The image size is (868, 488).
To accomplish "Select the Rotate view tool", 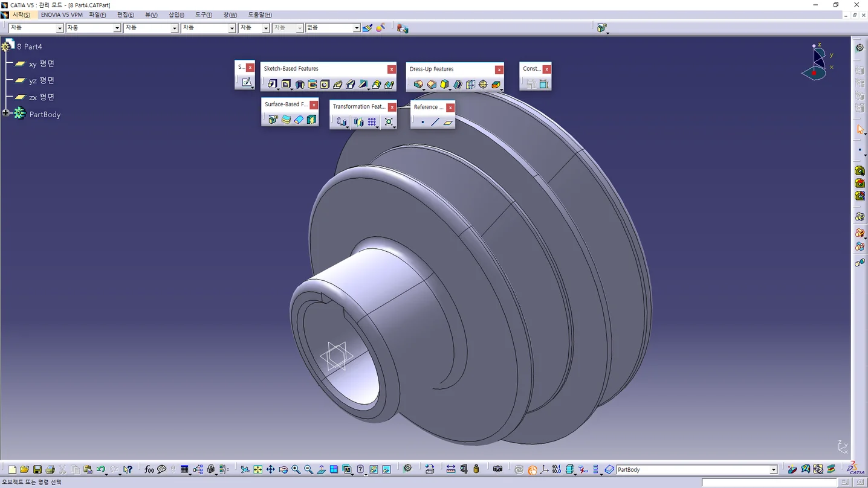I will point(283,469).
